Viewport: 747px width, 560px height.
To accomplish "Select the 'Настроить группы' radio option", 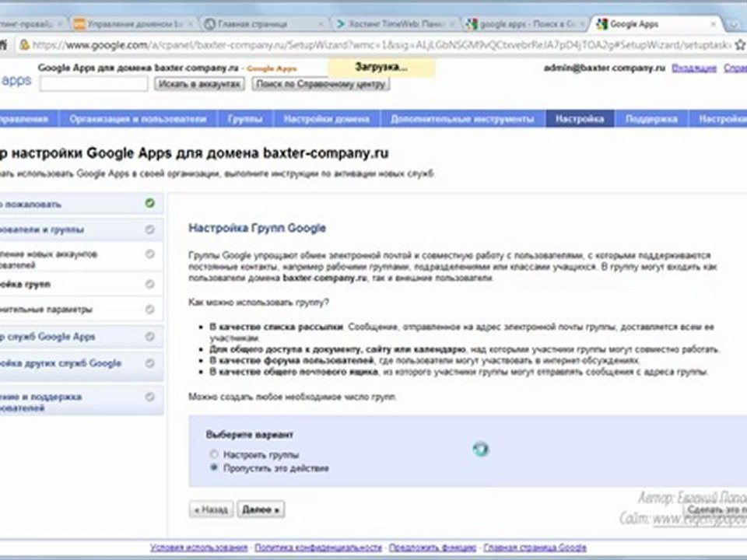I will pos(214,454).
